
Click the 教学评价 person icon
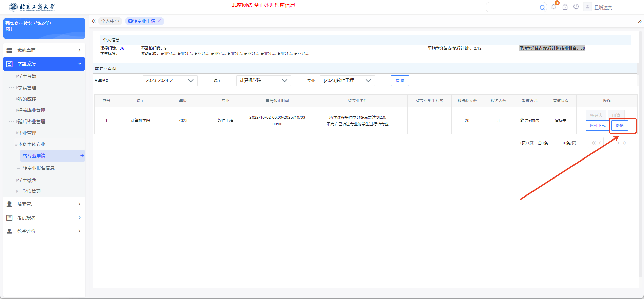[x=9, y=231]
